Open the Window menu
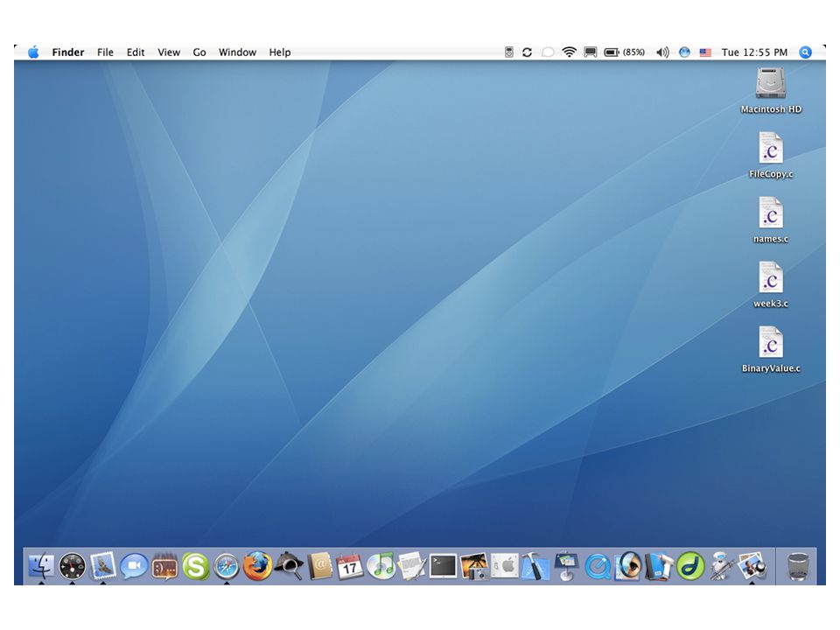Image resolution: width=840 pixels, height=630 pixels. [237, 52]
